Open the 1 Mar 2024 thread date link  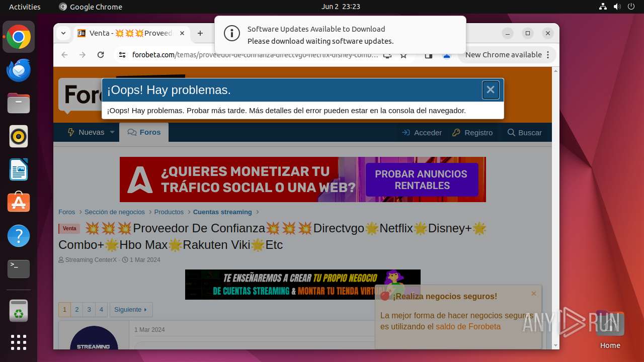click(x=145, y=260)
